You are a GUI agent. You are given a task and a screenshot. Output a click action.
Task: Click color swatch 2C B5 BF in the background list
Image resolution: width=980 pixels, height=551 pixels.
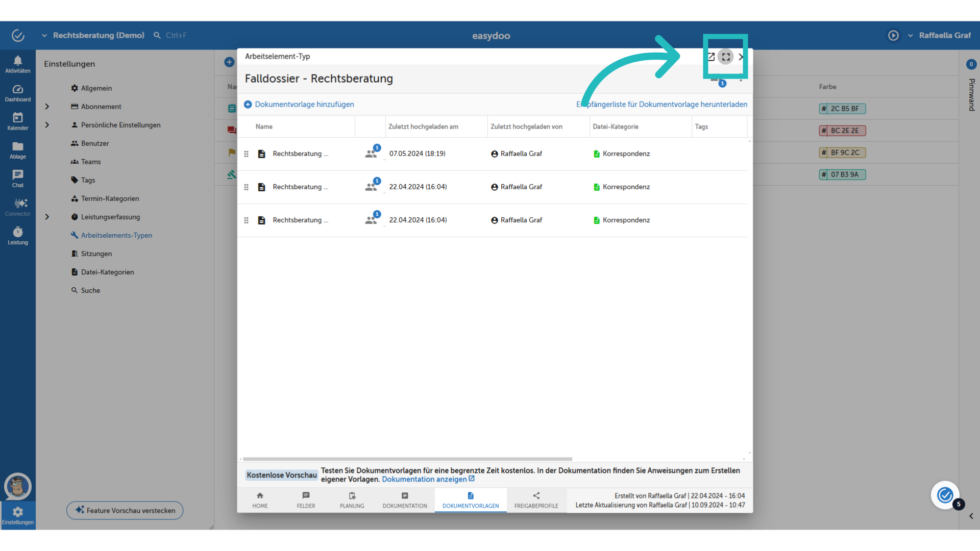tap(842, 109)
